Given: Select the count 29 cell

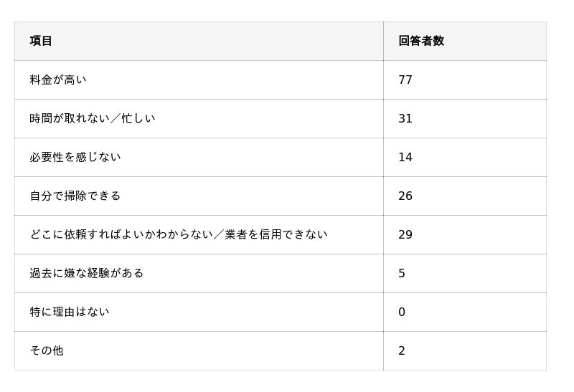Looking at the screenshot, I should [405, 234].
